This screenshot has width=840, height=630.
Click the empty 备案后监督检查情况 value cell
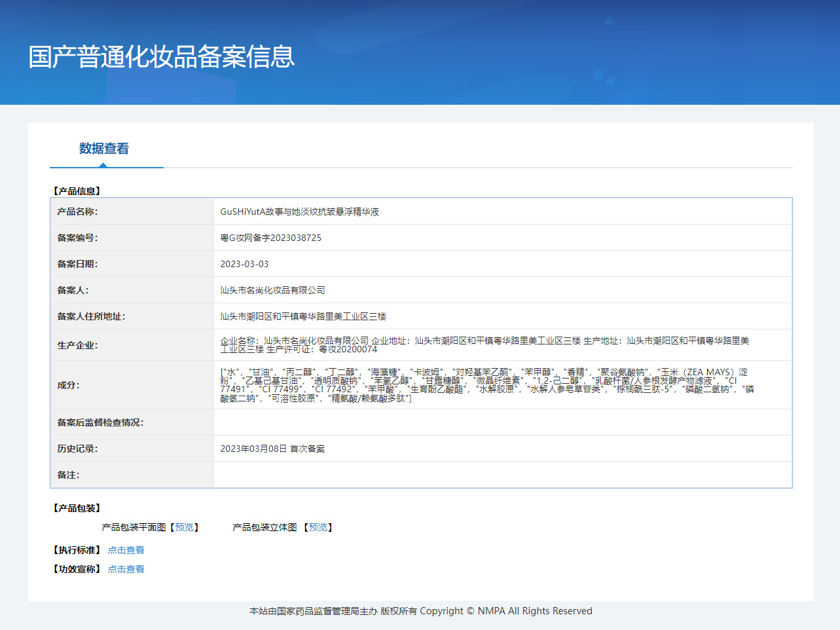502,422
